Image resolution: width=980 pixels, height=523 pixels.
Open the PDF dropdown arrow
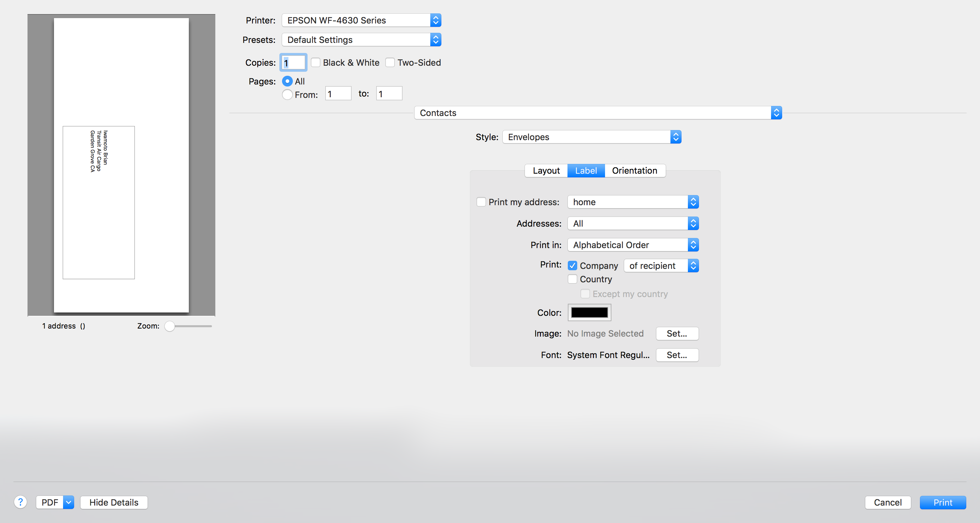pyautogui.click(x=68, y=502)
